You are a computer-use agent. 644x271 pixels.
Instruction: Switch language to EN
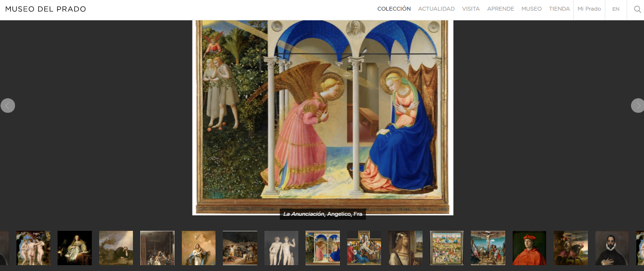pos(615,9)
